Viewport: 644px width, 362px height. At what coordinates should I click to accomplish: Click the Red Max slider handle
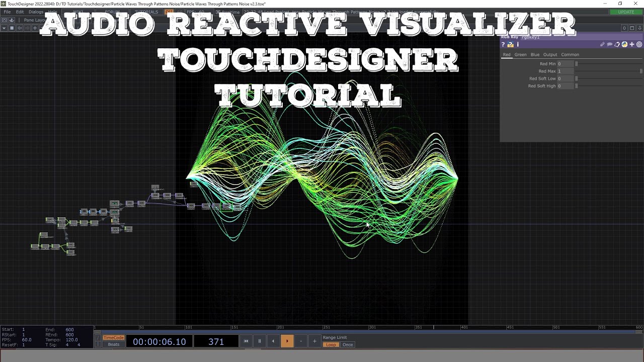[641, 71]
